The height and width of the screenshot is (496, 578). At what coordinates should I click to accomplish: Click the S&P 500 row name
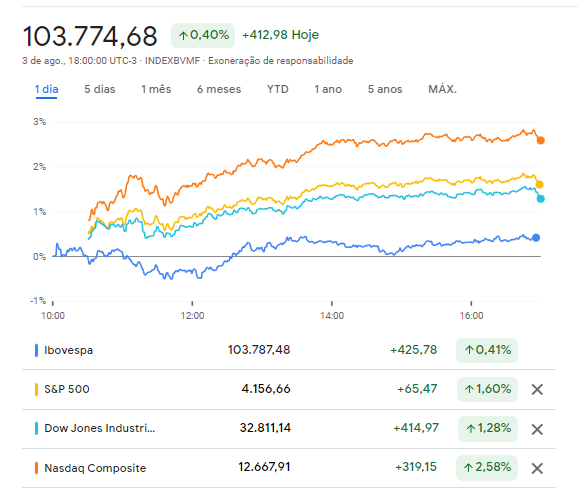[x=67, y=389]
